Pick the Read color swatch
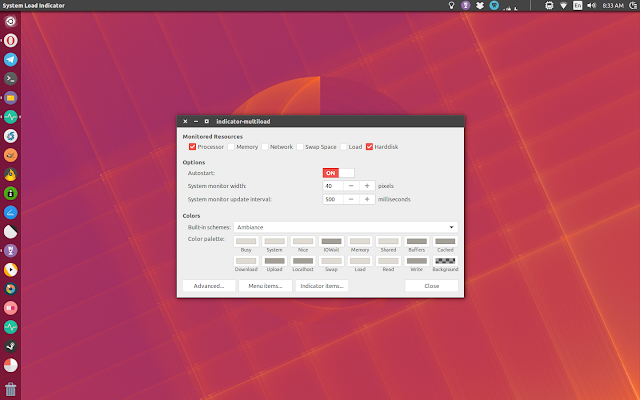 (x=388, y=261)
